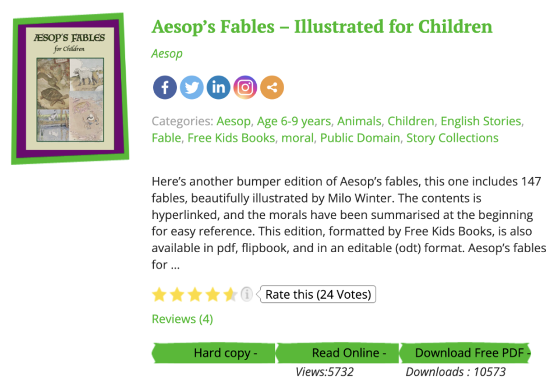Open Aesop's Fables book cover thumbnail
This screenshot has width=559, height=392.
click(x=70, y=89)
